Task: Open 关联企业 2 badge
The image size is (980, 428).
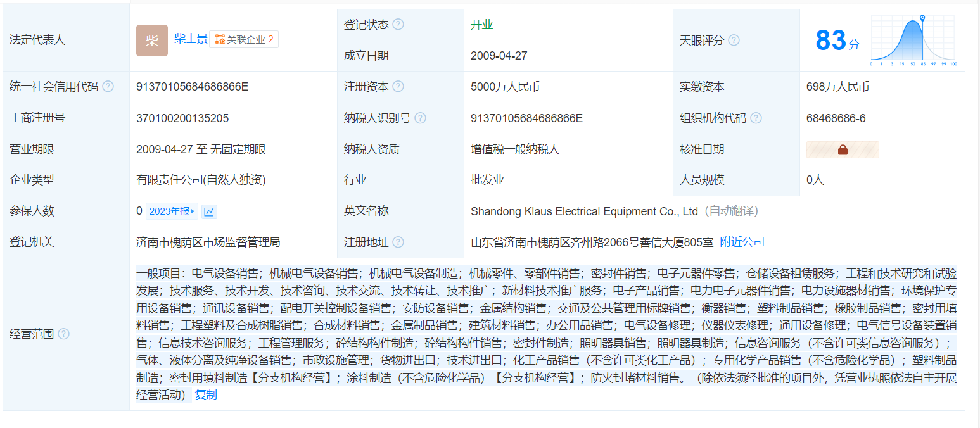Action: [244, 39]
